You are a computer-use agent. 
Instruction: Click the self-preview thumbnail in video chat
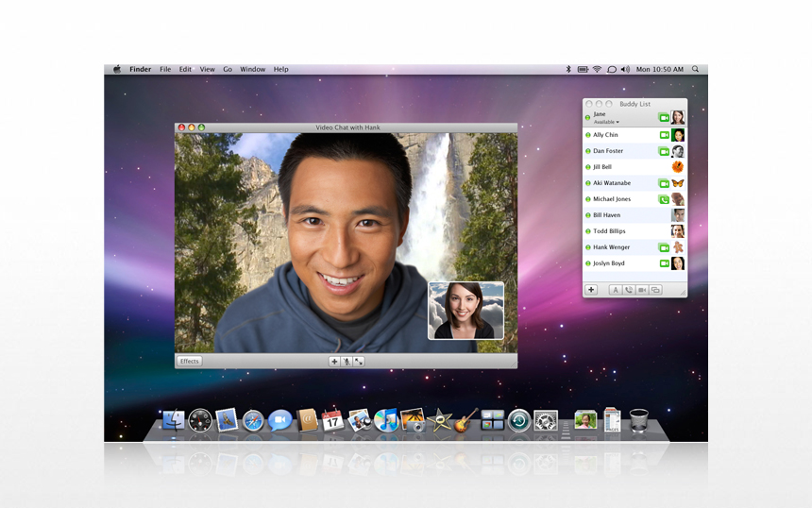click(x=465, y=311)
